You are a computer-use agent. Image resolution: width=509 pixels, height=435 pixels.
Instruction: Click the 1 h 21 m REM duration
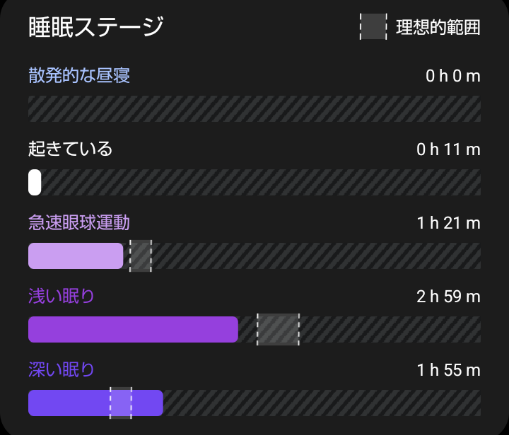point(449,223)
